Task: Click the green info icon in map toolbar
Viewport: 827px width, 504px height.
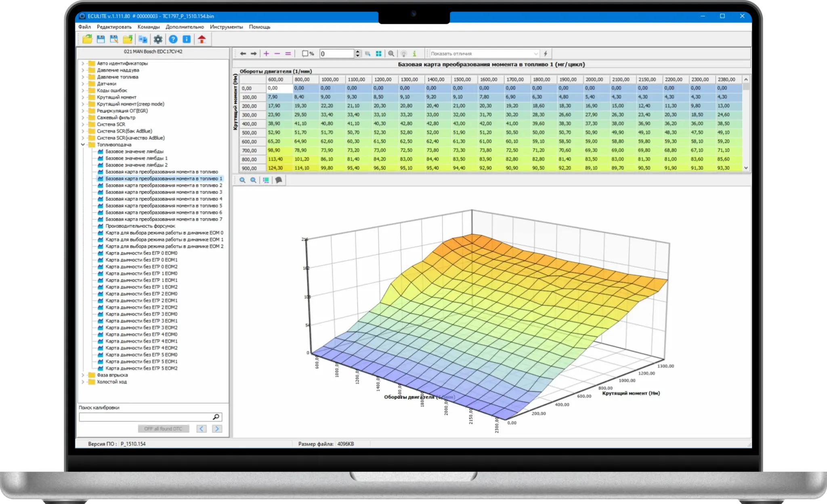Action: pos(414,53)
